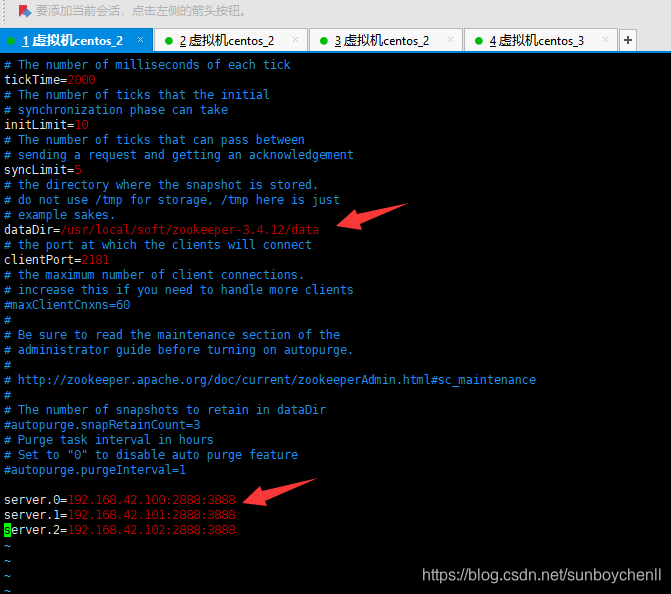The width and height of the screenshot is (671, 594).
Task: Switch to tab 1 虚拟机centos_2
Action: 76,40
